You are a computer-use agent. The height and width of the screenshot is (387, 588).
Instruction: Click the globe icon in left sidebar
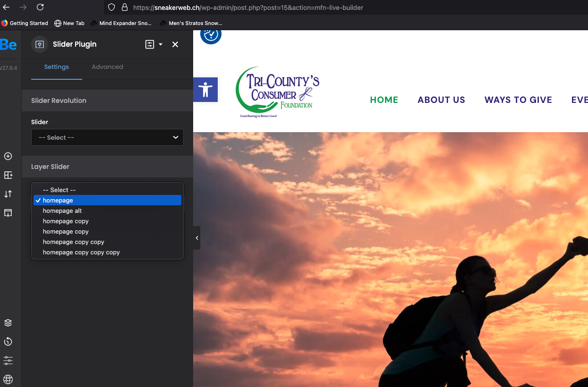tap(8, 379)
